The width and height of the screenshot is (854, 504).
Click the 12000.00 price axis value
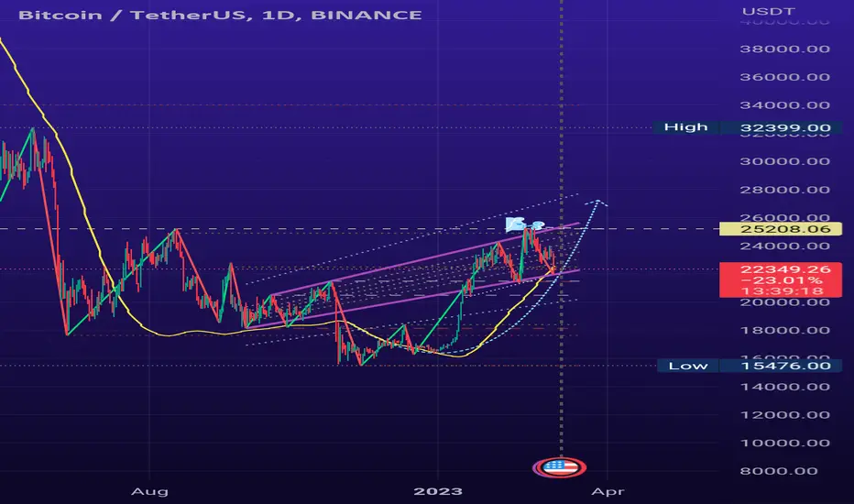tap(785, 415)
